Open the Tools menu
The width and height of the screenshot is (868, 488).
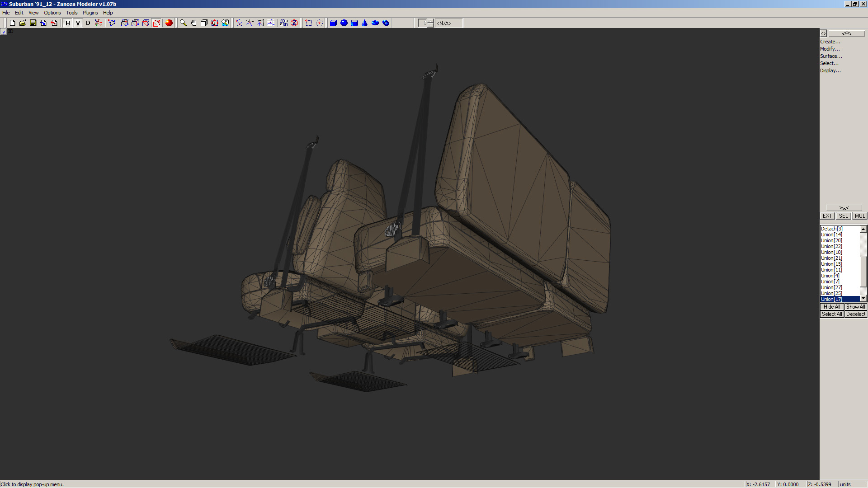pyautogui.click(x=71, y=13)
